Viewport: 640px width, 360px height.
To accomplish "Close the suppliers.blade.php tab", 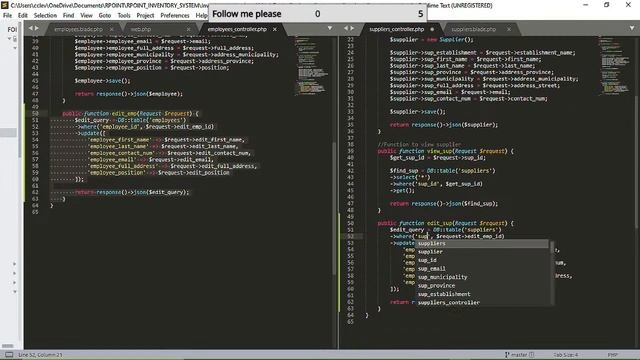I will click(x=509, y=29).
